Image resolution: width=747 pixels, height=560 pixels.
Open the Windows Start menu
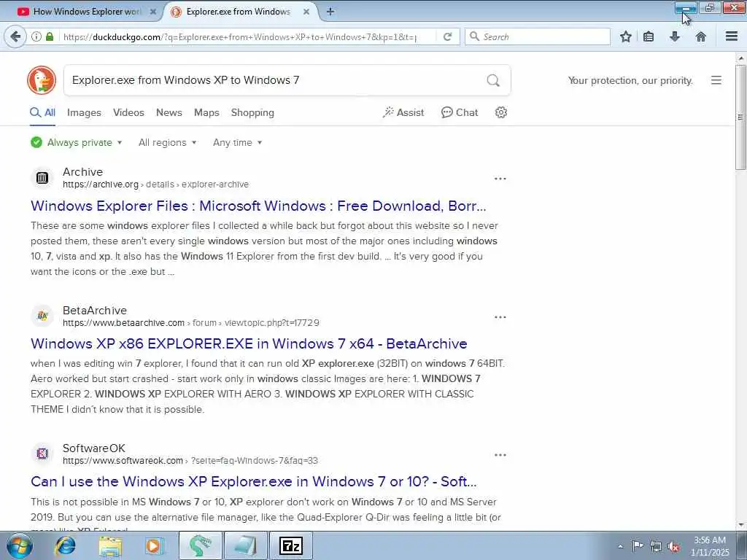[x=20, y=545]
